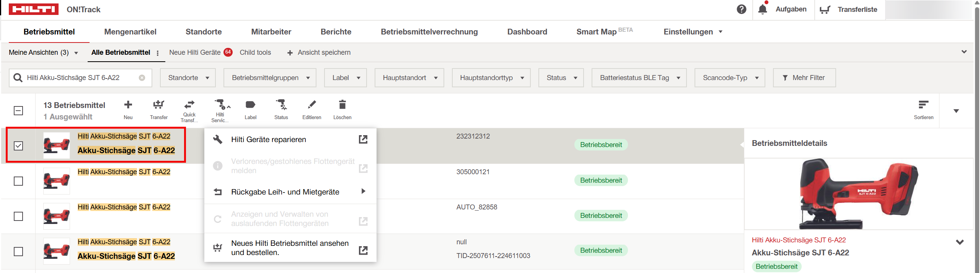Switch to the Mengenartikel tab
The width and height of the screenshot is (980, 273).
click(130, 32)
